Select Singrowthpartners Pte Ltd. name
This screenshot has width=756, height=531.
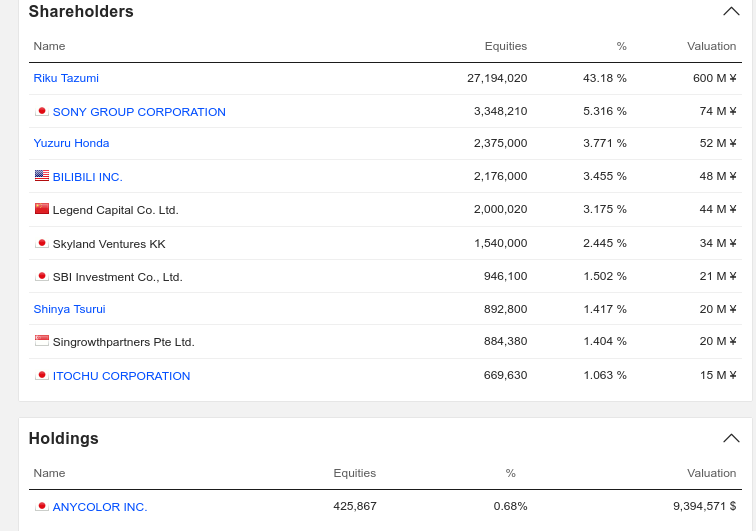pos(123,342)
